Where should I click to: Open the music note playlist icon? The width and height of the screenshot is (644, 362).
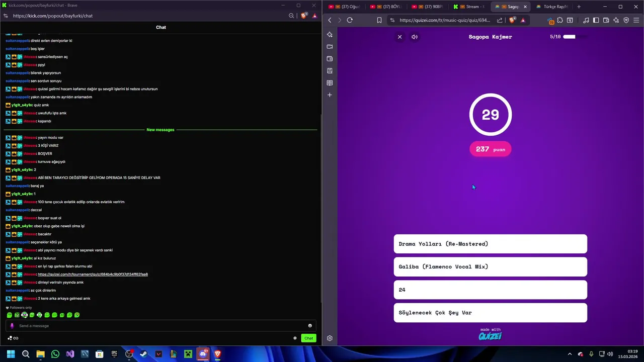point(586,20)
